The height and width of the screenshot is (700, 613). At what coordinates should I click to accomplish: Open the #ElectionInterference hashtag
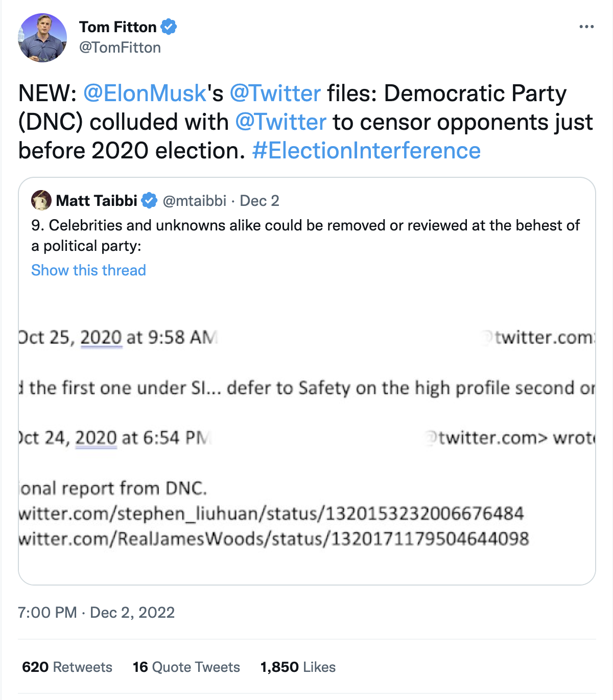[366, 151]
